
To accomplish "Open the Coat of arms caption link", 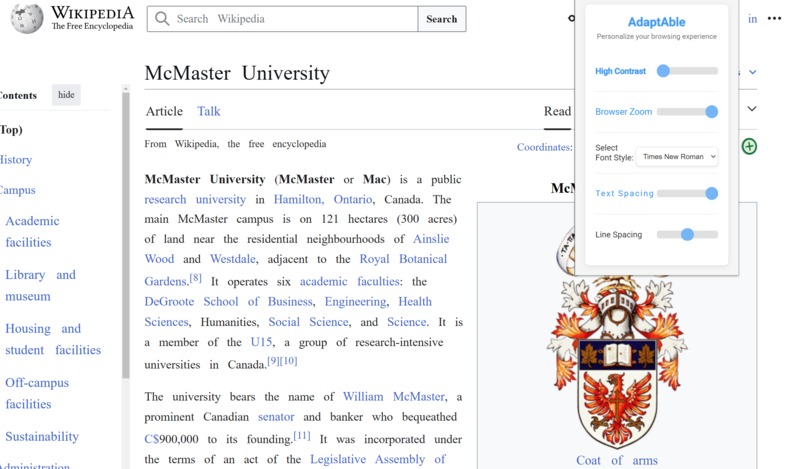I will (x=617, y=460).
